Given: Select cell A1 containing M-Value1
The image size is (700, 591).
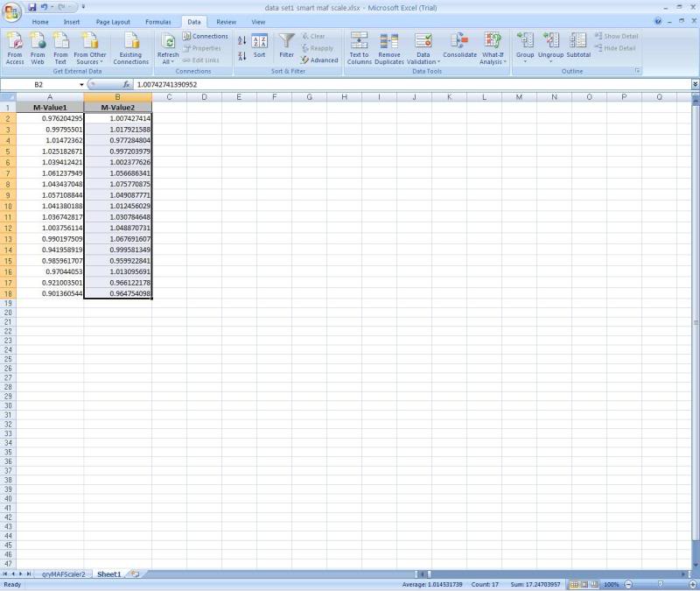Looking at the screenshot, I should click(51, 106).
